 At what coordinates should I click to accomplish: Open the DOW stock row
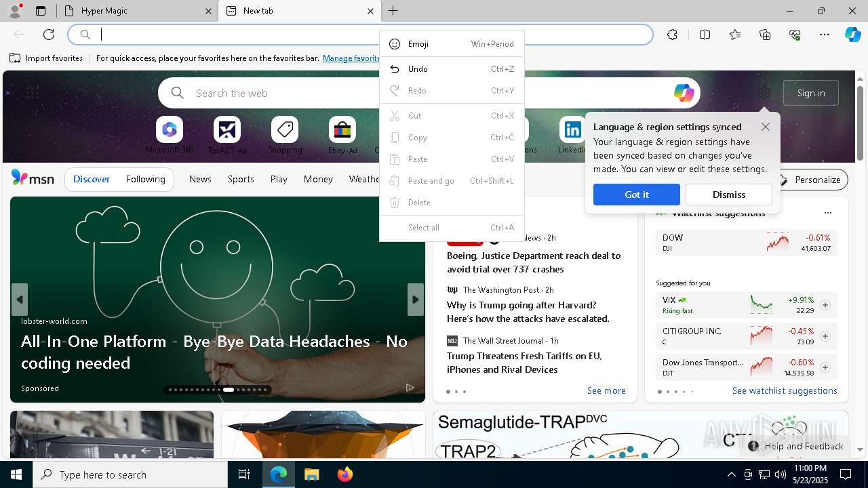[746, 243]
